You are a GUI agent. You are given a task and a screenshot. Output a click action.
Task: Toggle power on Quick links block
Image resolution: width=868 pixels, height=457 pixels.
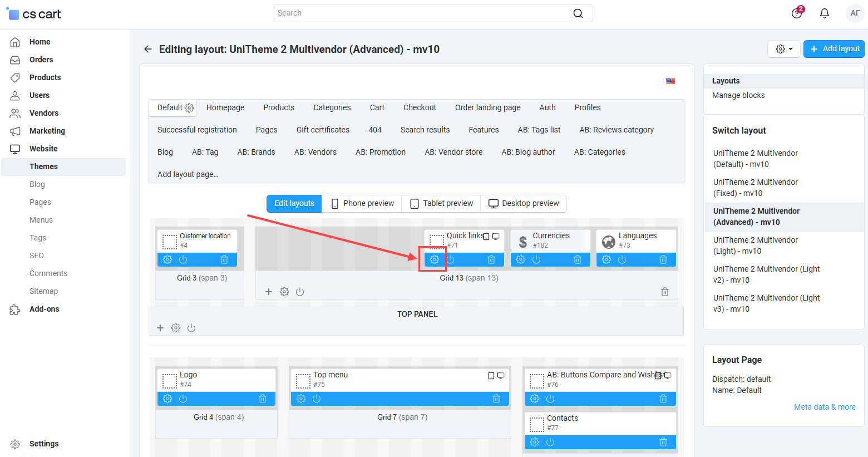[450, 259]
